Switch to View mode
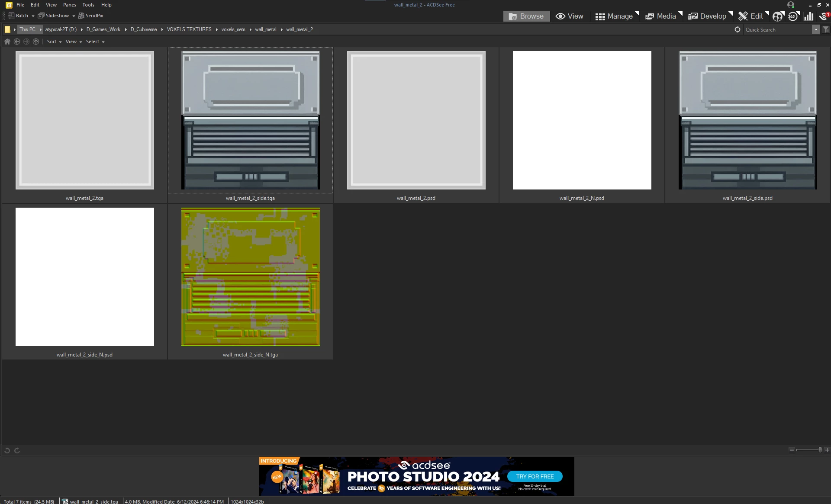Viewport: 831px width, 504px height. pyautogui.click(x=570, y=16)
